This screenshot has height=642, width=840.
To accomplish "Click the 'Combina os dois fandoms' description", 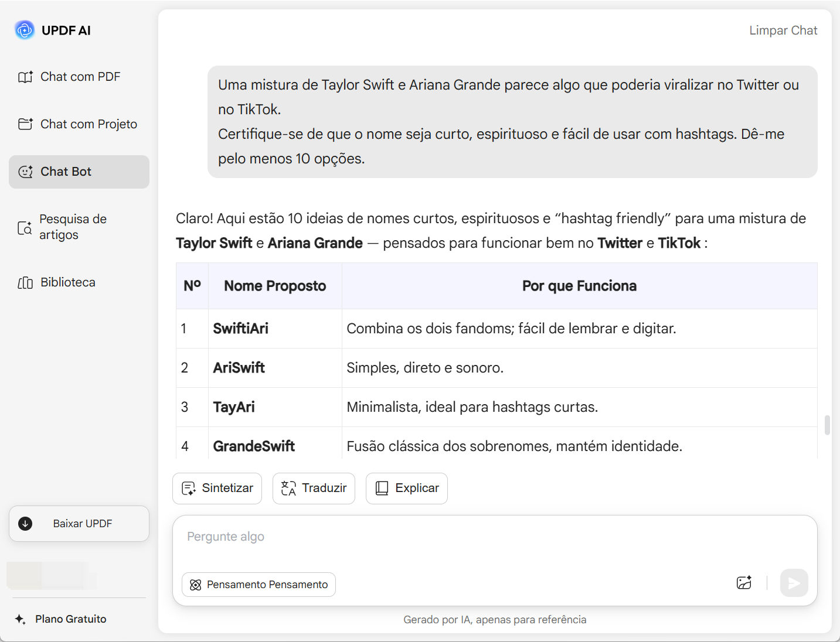I will 511,329.
